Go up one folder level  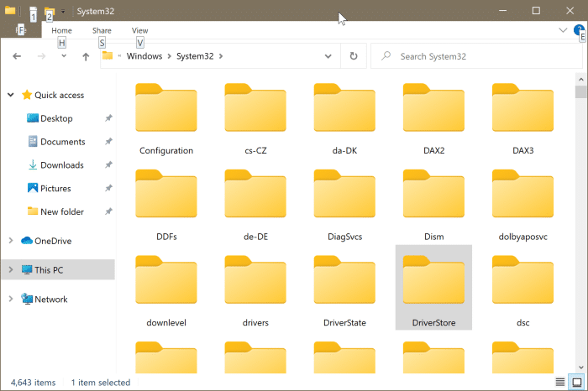(86, 56)
